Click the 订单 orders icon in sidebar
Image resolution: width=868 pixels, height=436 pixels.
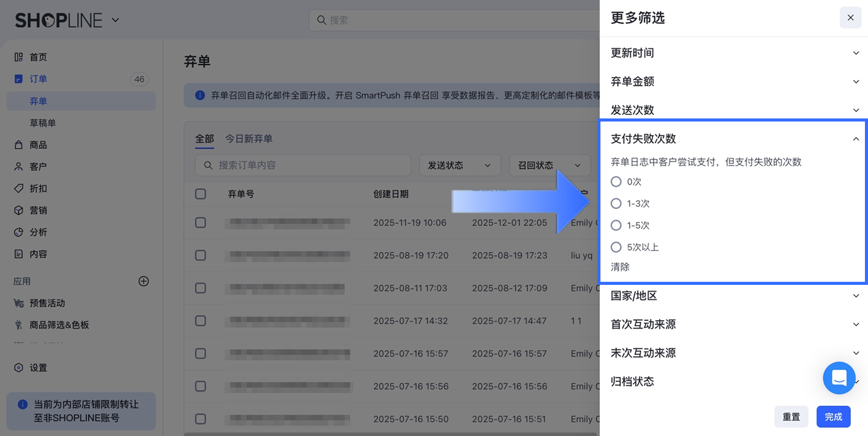(x=18, y=79)
